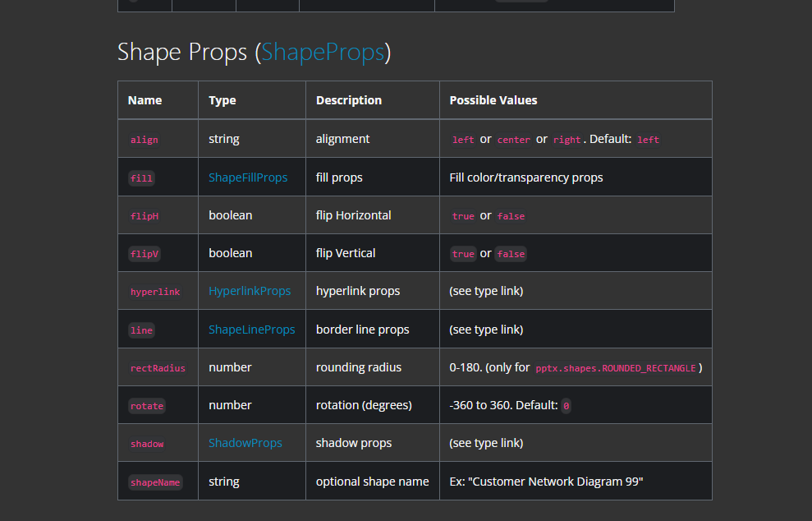
Task: Click the Description column header
Action: coord(349,100)
